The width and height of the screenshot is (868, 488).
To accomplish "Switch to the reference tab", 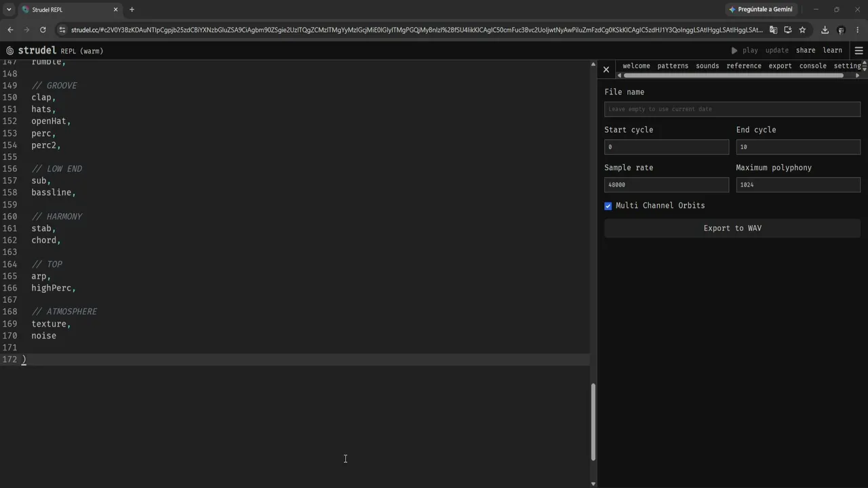I will [744, 66].
